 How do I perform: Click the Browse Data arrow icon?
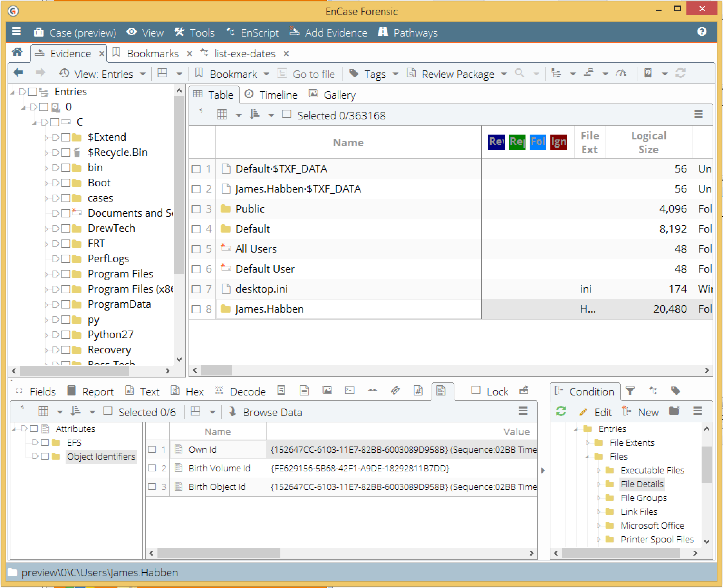233,411
